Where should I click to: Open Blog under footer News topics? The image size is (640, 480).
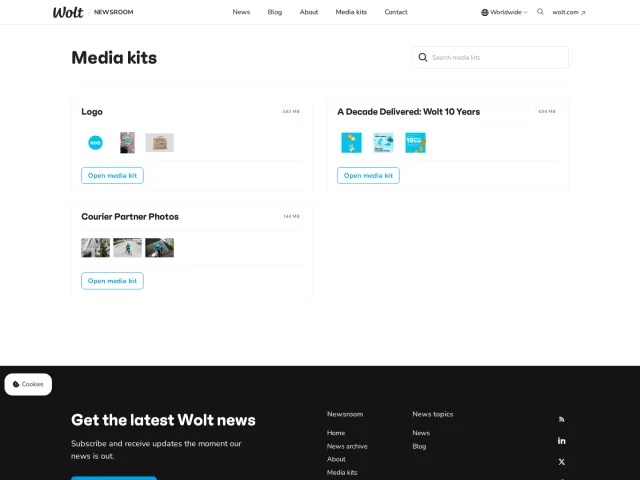(419, 446)
